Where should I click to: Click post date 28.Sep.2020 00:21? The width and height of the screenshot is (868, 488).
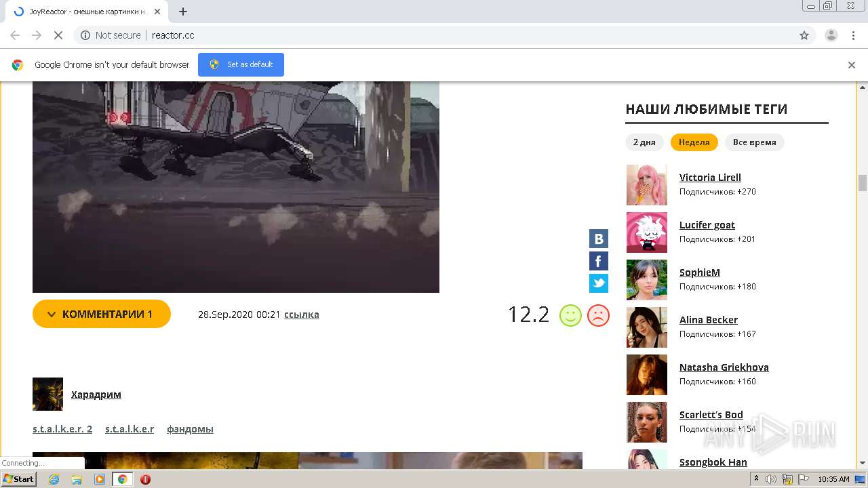pyautogui.click(x=239, y=314)
